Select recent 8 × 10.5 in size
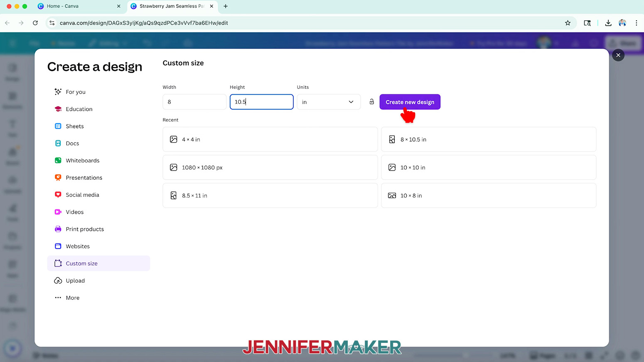Viewport: 644px width, 362px height. [489, 139]
